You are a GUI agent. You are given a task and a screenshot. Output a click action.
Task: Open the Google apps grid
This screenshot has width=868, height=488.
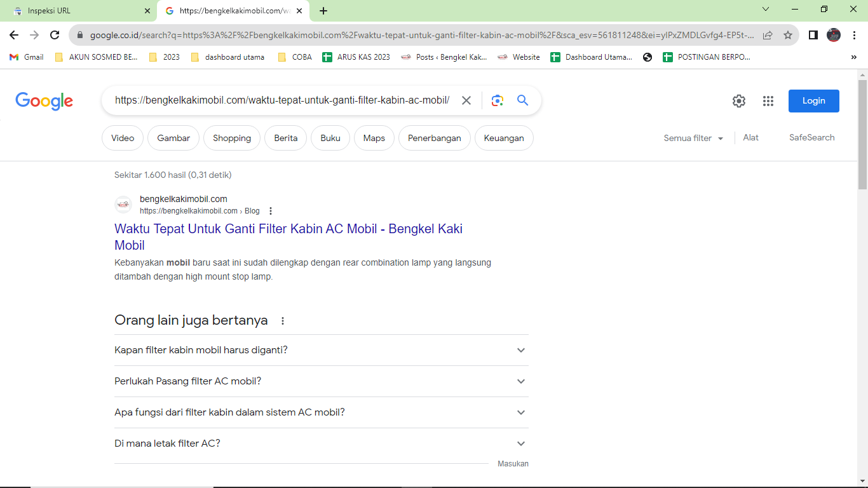click(x=768, y=101)
